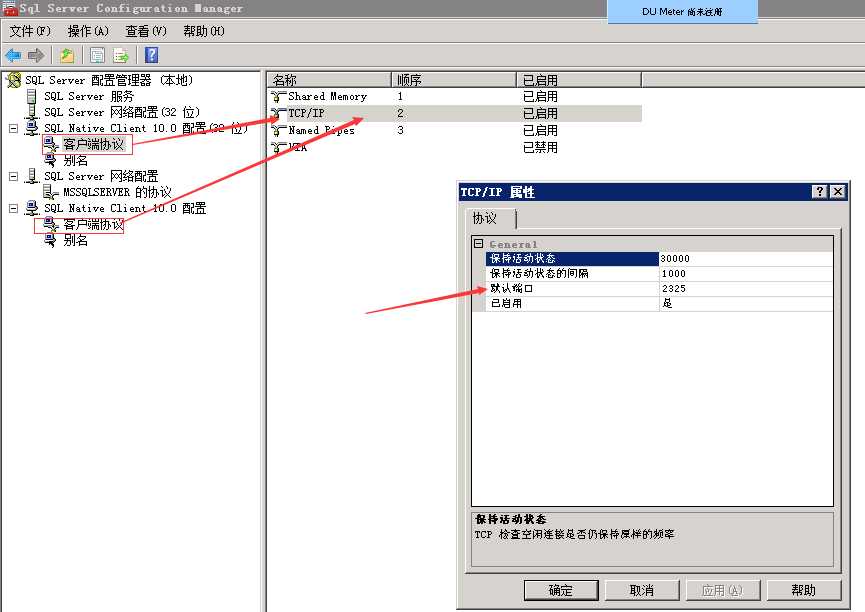Open the 操作(A) menu
Screen dimensions: 865x612
(x=88, y=31)
